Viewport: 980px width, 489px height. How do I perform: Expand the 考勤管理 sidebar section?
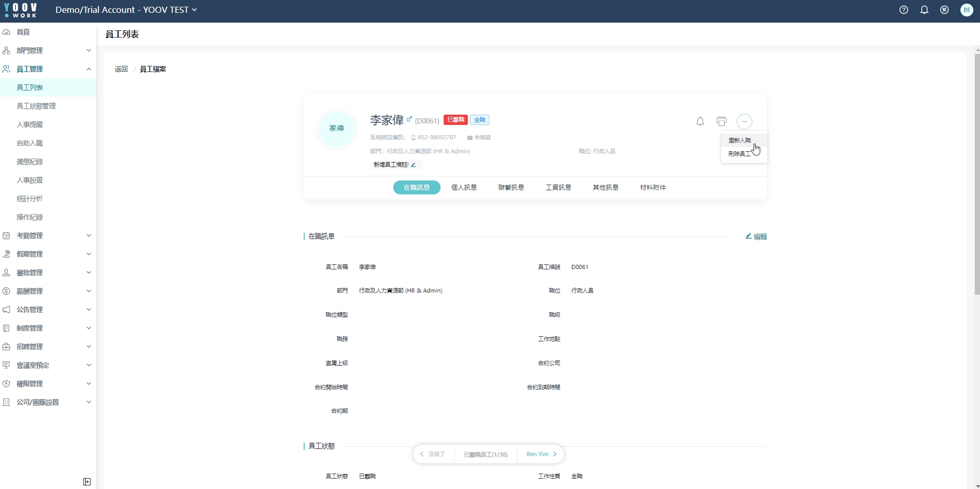click(x=47, y=236)
